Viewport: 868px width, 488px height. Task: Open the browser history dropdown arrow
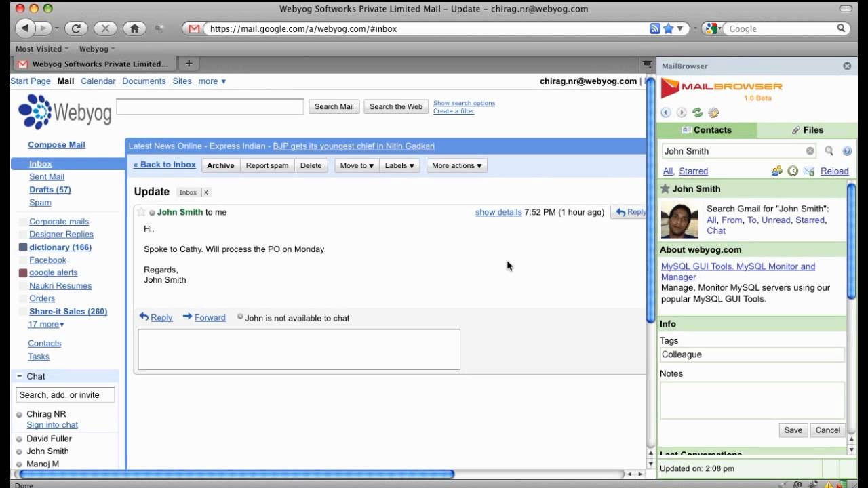[x=56, y=28]
